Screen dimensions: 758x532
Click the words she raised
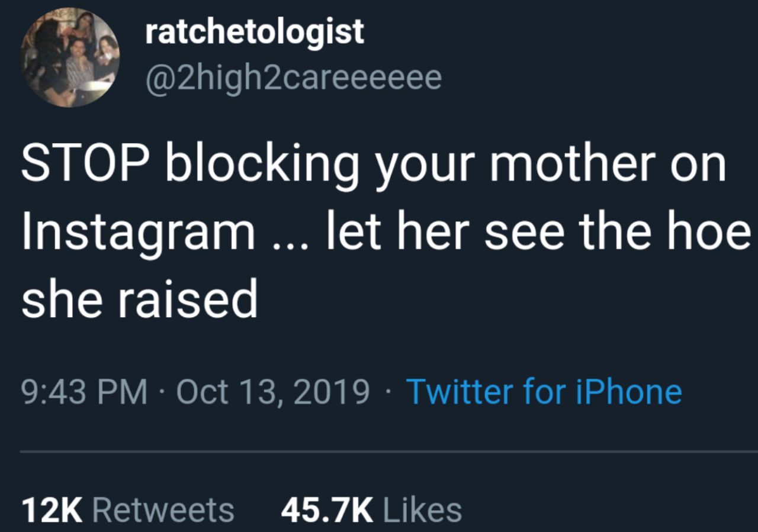[x=139, y=299]
